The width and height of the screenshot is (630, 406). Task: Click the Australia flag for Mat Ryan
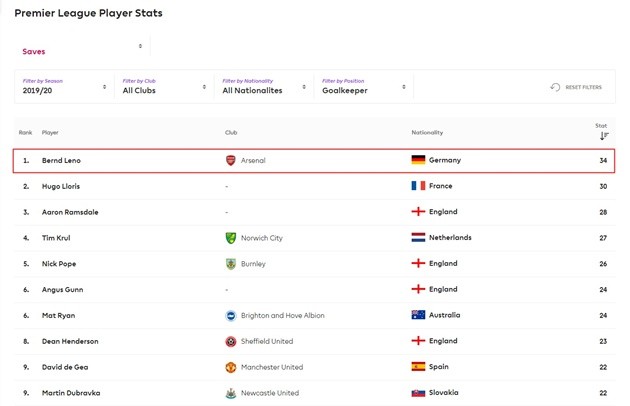[x=418, y=316]
